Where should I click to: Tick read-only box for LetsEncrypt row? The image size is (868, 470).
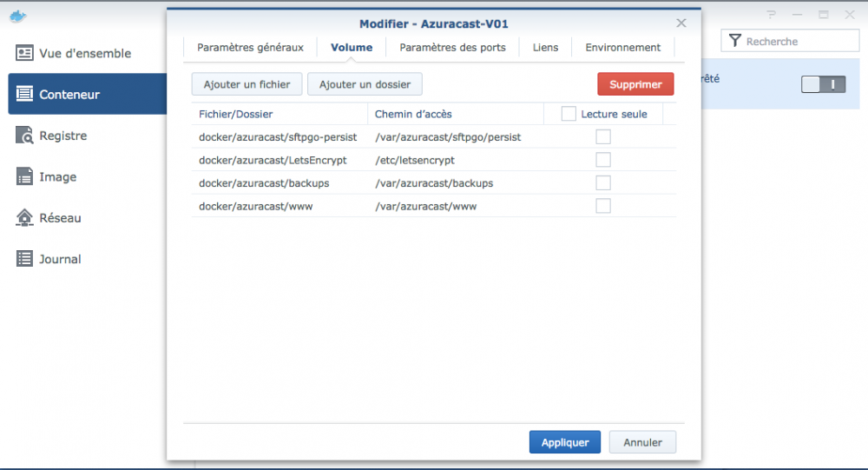(603, 160)
